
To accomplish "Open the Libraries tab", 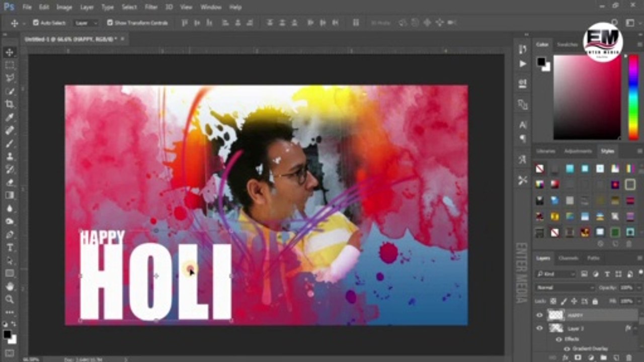I will 546,151.
